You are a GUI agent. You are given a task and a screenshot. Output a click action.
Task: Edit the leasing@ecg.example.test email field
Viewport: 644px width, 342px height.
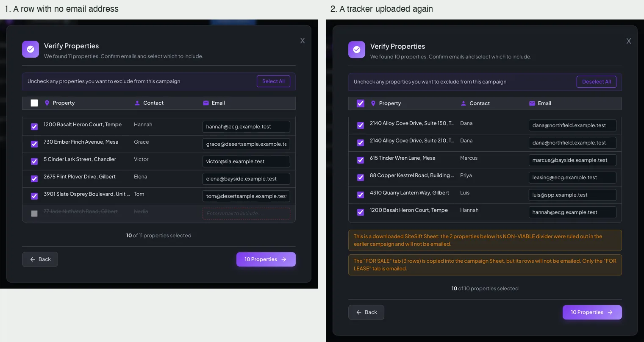[x=572, y=178]
